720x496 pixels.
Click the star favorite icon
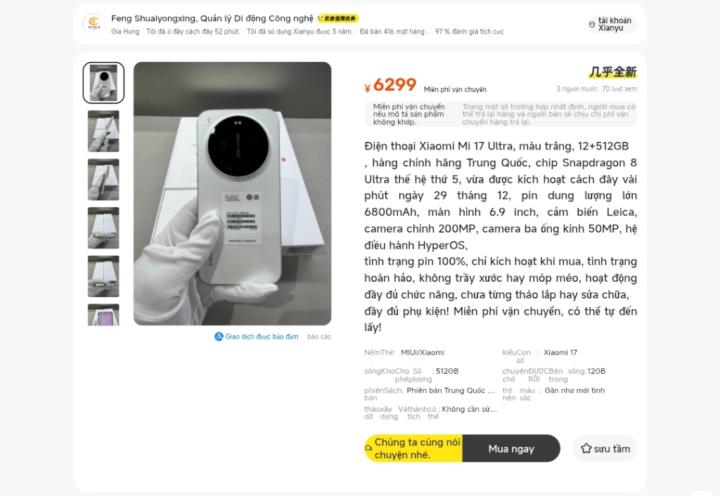pos(586,448)
